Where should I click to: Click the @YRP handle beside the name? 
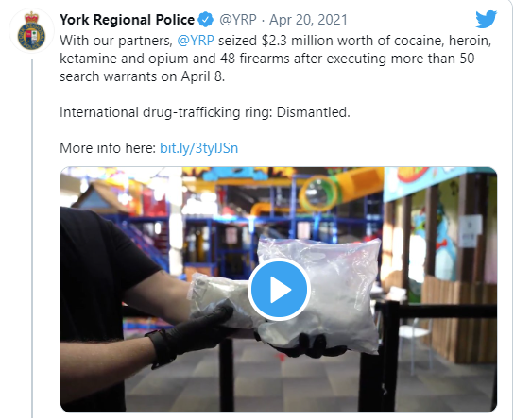(x=238, y=20)
